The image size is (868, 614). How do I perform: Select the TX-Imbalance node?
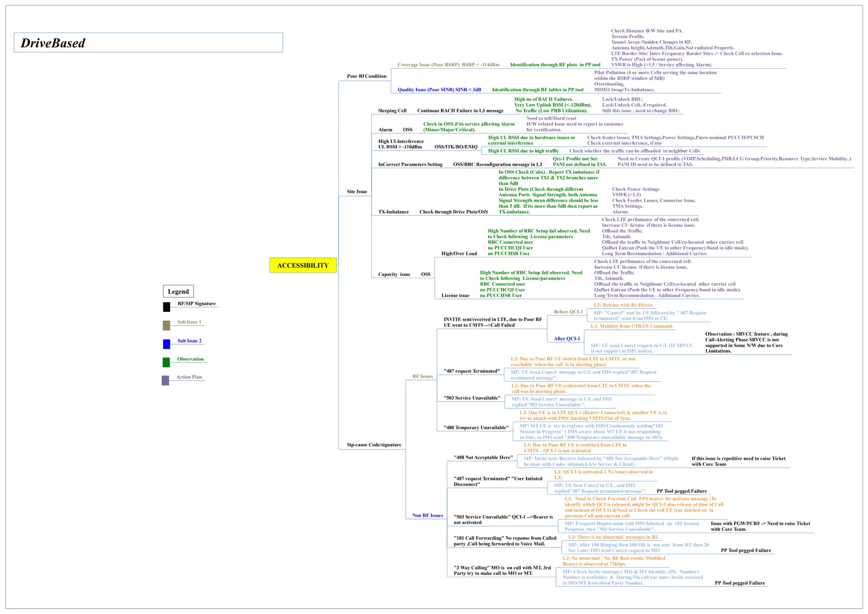393,212
